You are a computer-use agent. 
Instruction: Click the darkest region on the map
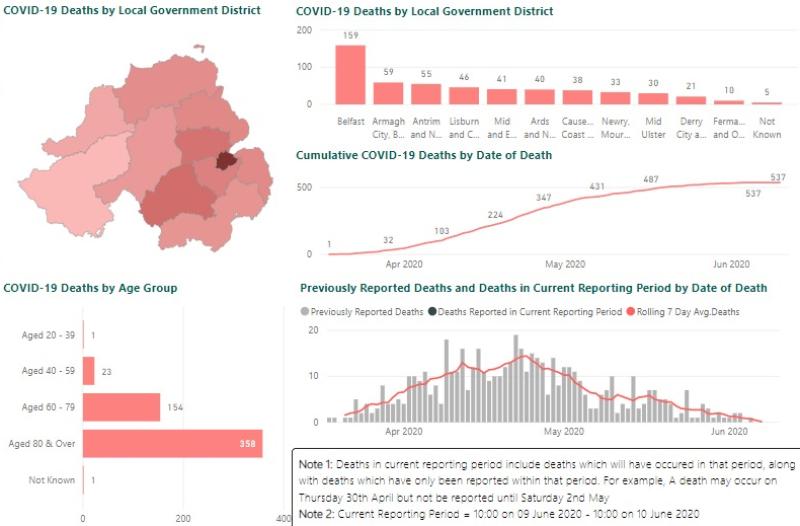(x=225, y=160)
